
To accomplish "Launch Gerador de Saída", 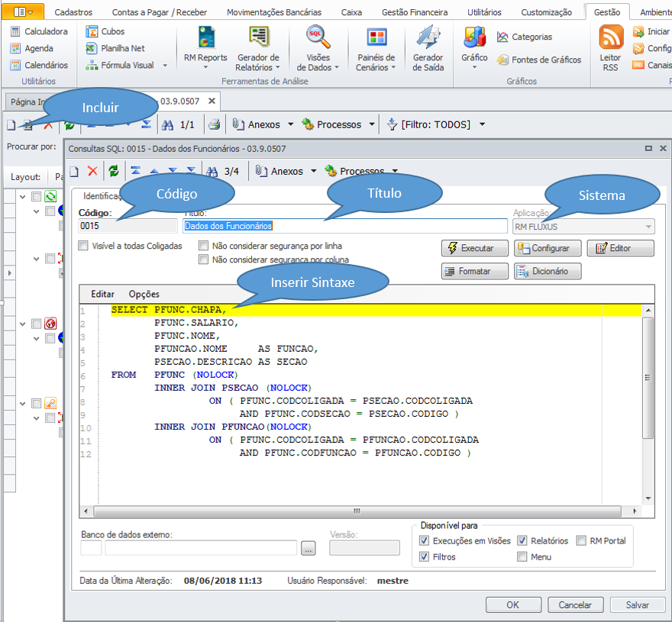I will tap(428, 48).
